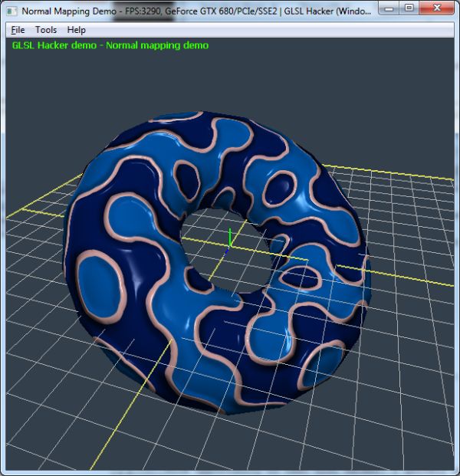Open the File menu

(x=18, y=30)
